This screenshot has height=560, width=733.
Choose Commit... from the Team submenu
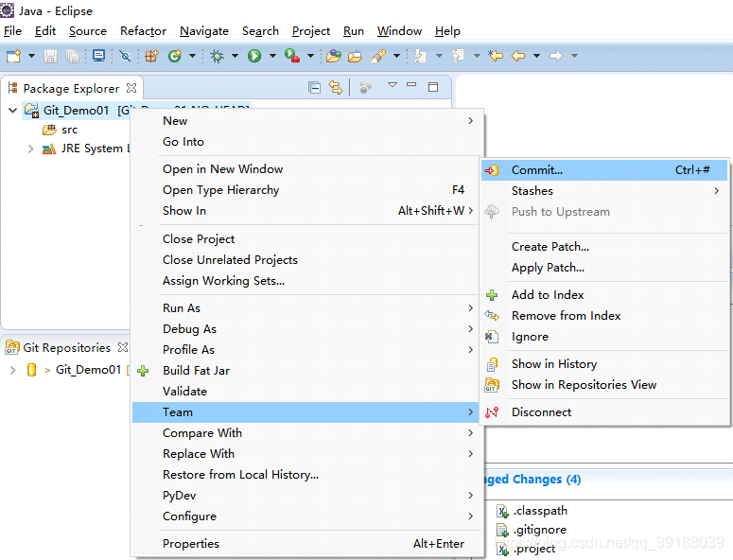click(604, 170)
